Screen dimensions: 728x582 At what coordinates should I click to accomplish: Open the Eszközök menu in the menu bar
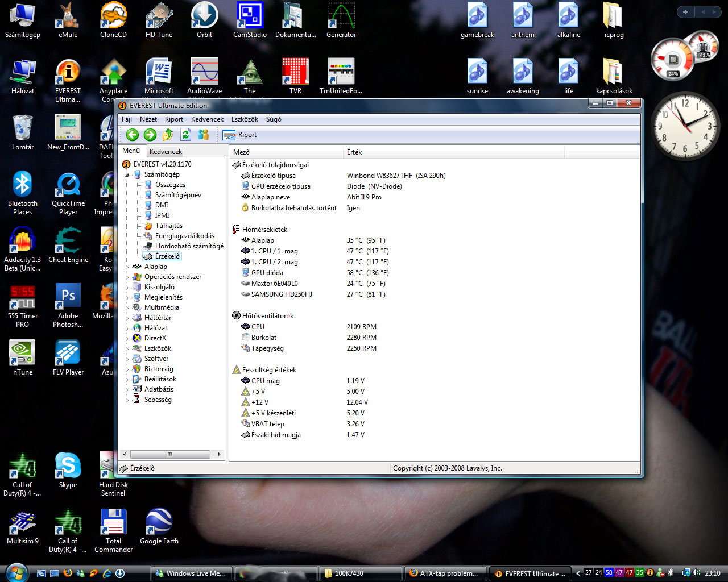245,119
